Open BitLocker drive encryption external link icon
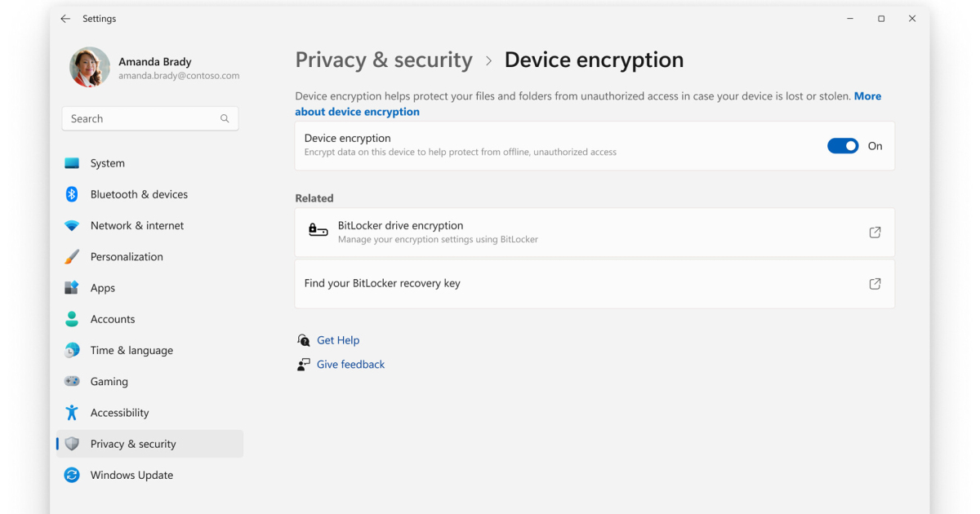This screenshot has width=980, height=514. pyautogui.click(x=875, y=233)
